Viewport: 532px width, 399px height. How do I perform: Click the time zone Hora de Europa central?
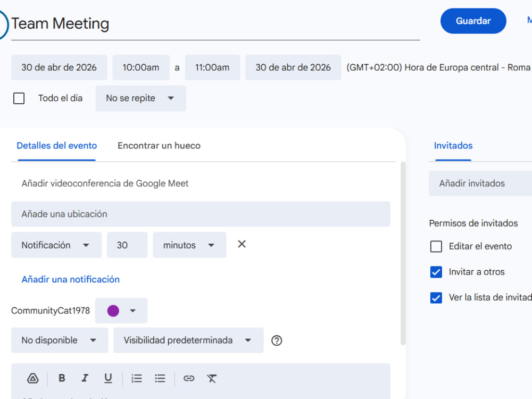click(x=438, y=68)
